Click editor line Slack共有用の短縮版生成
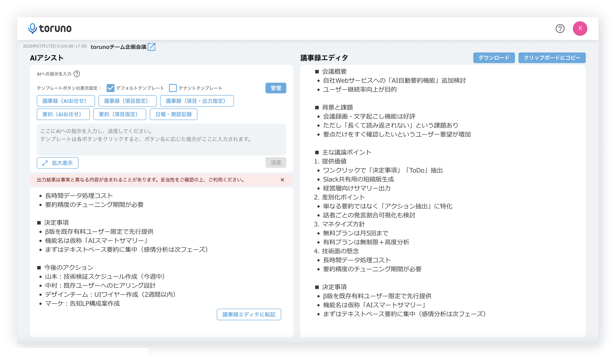 point(358,179)
